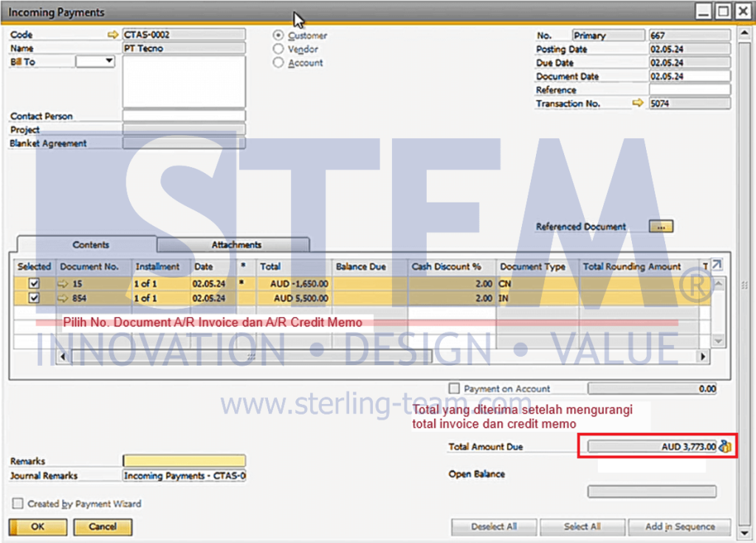Screen dimensions: 756x543
Task: Open the Referenced Document browse button
Action: [659, 226]
